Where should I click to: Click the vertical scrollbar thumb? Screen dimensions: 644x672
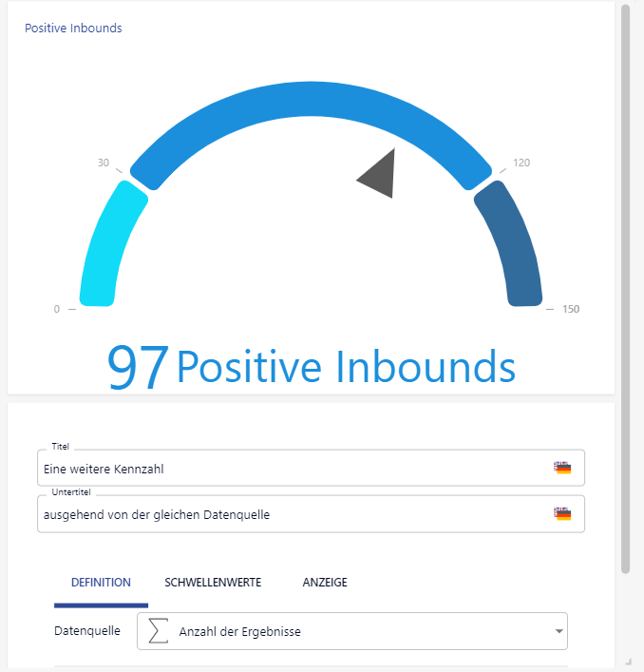625,285
